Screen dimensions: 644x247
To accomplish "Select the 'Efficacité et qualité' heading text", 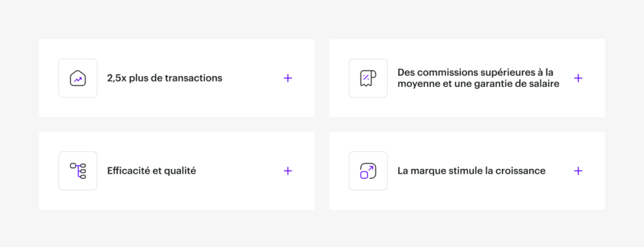I will (152, 171).
